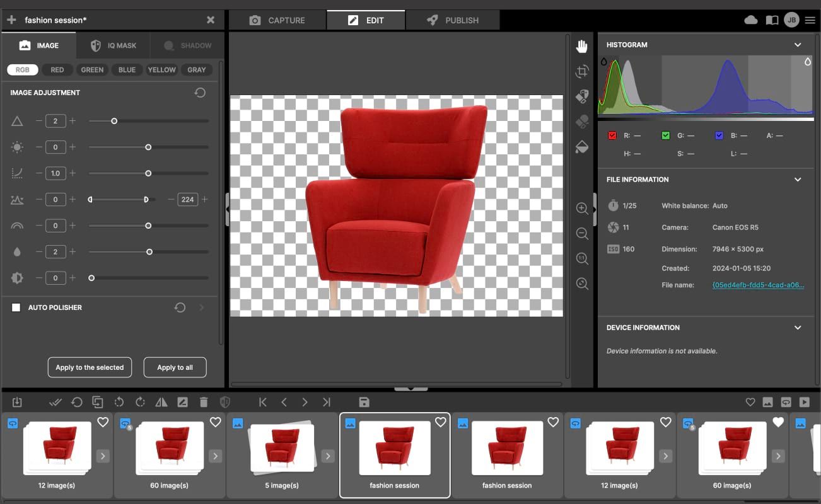Screen dimensions: 821x504
Task: Click the save disk icon
Action: tap(364, 402)
